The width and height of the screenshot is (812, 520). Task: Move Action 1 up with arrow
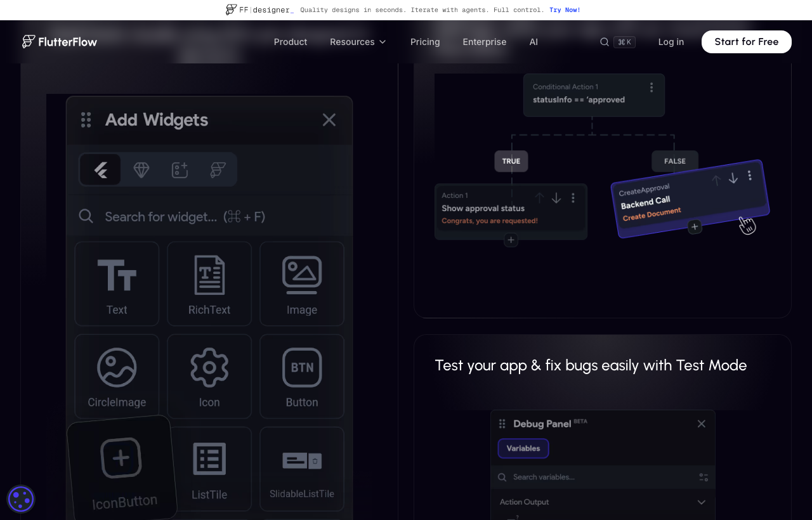pyautogui.click(x=539, y=198)
